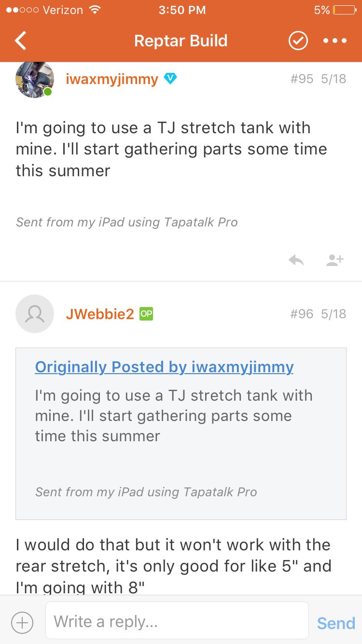This screenshot has width=362, height=644.
Task: Tap JWebbie2's default avatar icon
Action: tap(35, 314)
